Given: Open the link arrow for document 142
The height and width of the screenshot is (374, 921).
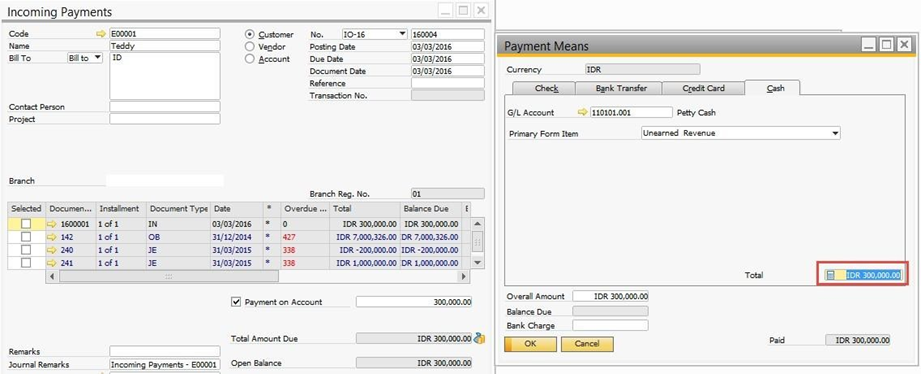Looking at the screenshot, I should (x=53, y=237).
